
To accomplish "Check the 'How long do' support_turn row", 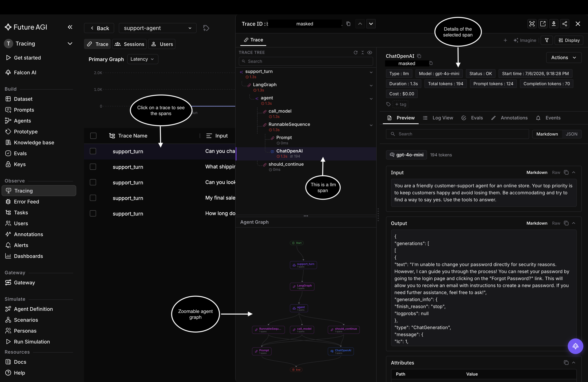I will [x=93, y=214].
